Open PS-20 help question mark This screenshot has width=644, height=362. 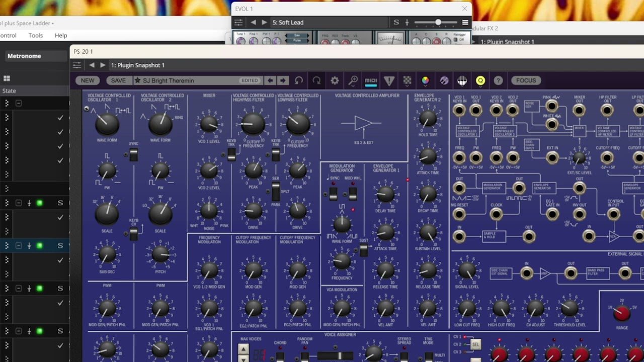[x=498, y=80]
